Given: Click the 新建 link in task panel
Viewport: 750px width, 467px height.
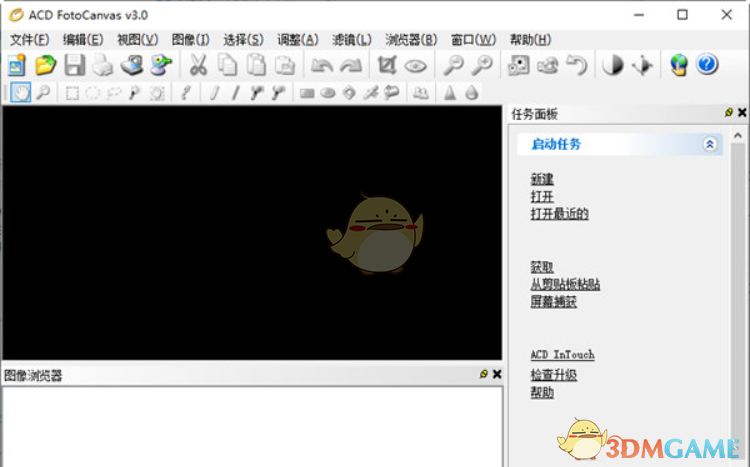Looking at the screenshot, I should [x=542, y=179].
